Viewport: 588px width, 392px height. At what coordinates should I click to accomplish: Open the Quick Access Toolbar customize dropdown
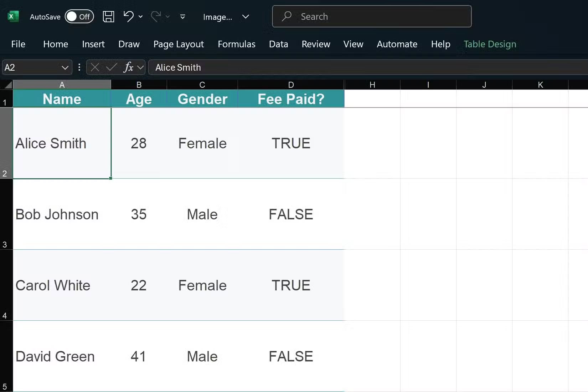click(182, 17)
